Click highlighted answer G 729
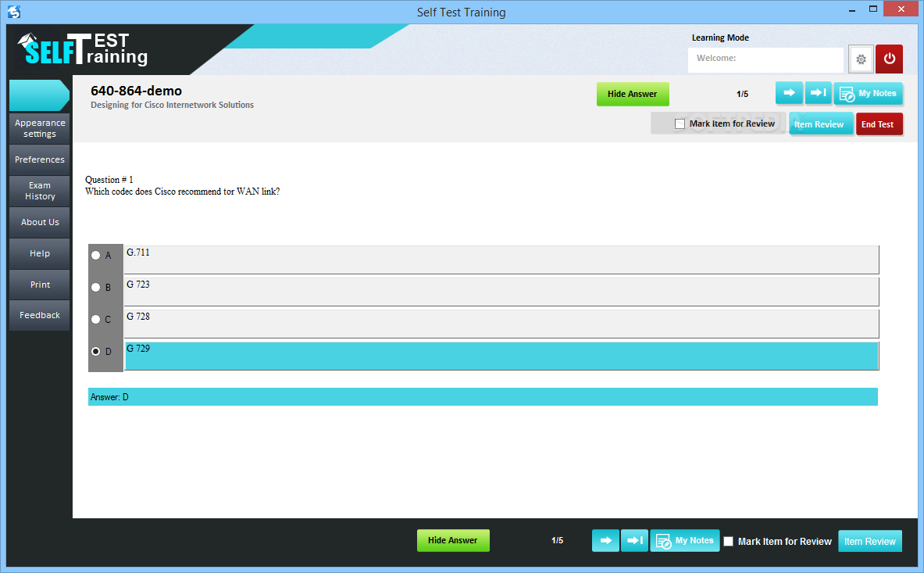 tap(501, 356)
